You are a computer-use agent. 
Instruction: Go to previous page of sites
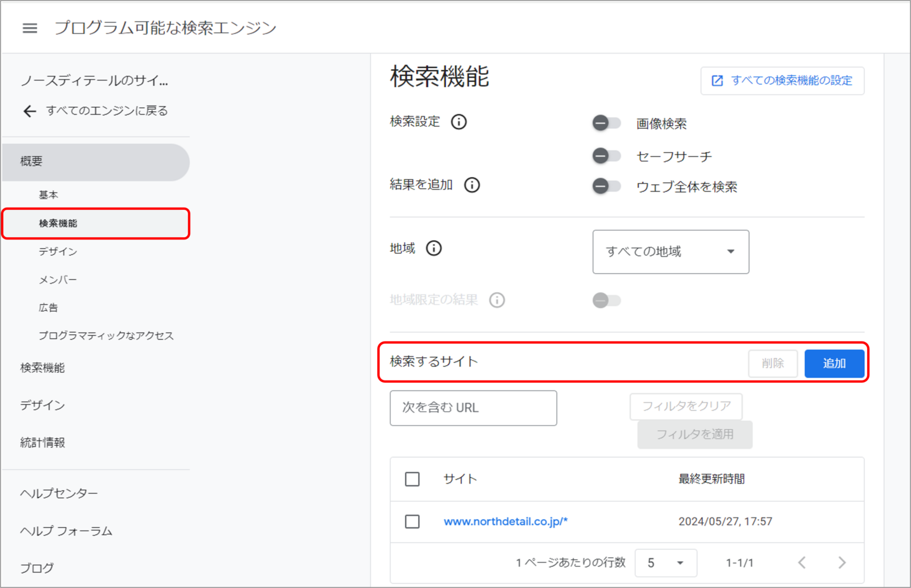pos(802,563)
